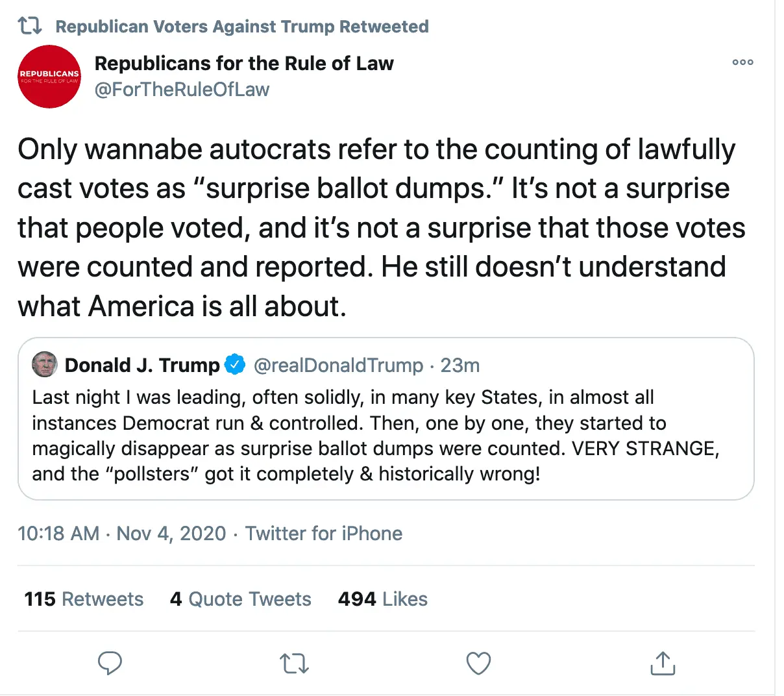784x696 pixels.
Task: Click the Donald J. Trump display name
Action: coord(142,365)
